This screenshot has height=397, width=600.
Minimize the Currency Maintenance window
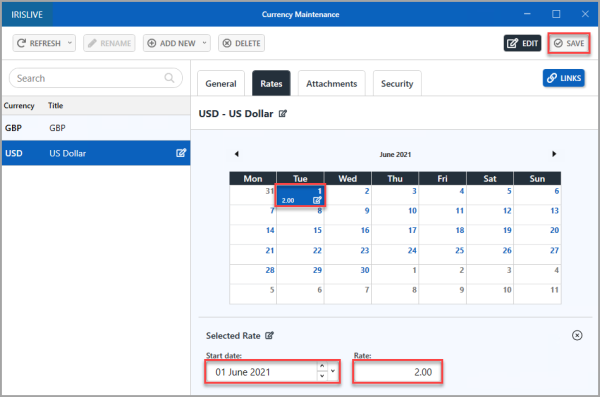[x=527, y=14]
